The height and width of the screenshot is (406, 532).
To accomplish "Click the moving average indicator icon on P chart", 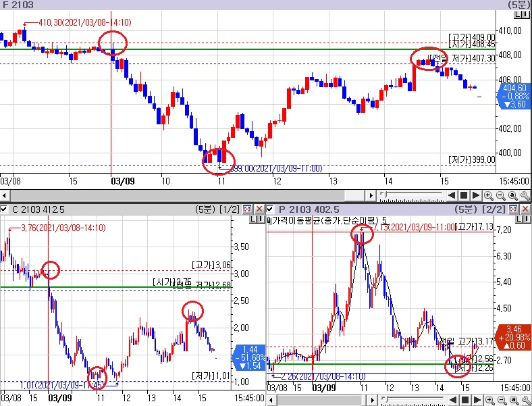I will (269, 221).
